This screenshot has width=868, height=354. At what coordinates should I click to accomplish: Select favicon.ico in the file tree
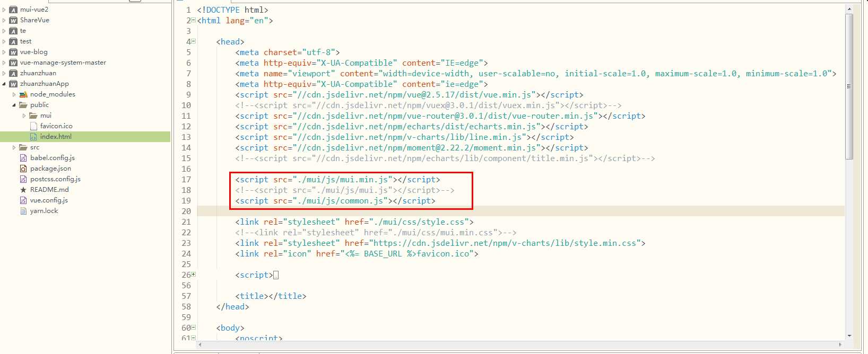tap(56, 126)
